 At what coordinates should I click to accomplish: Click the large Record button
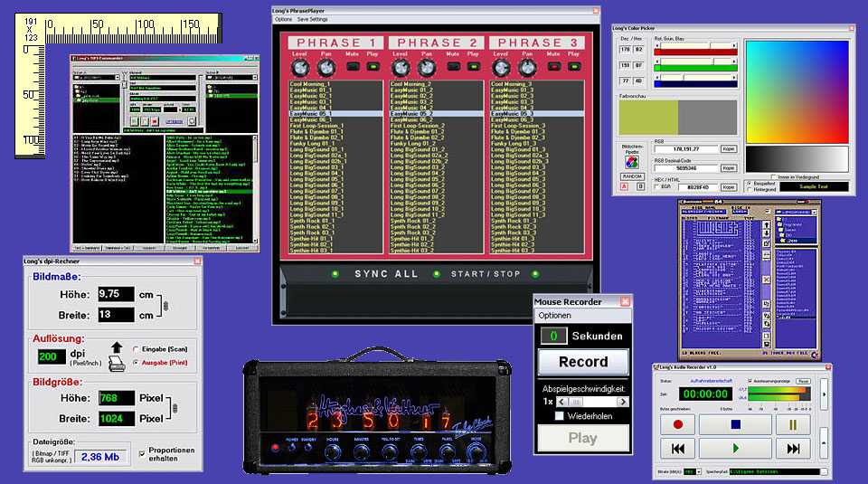click(582, 362)
